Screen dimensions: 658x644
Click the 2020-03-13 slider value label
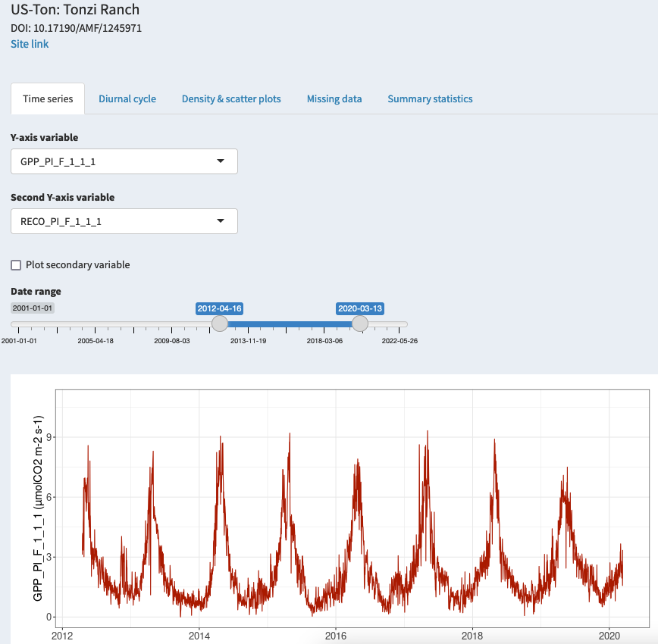(x=360, y=308)
